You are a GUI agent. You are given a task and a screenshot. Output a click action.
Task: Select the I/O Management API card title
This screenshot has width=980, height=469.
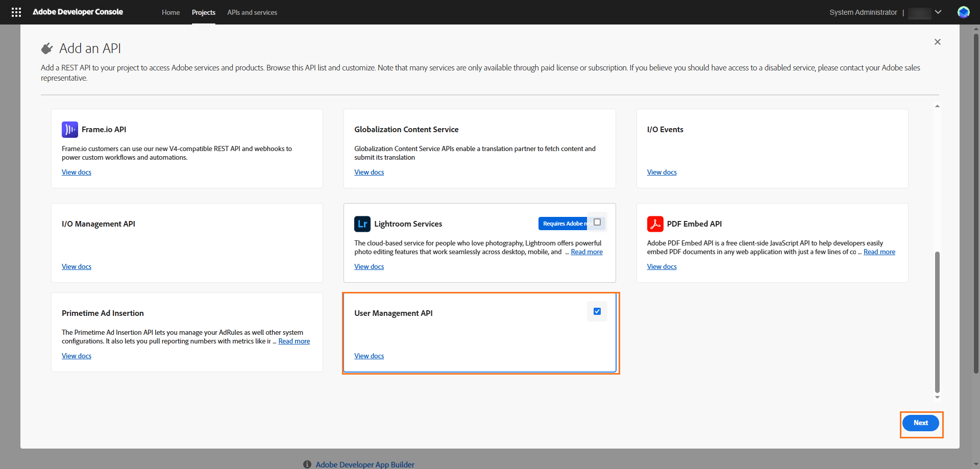click(99, 224)
